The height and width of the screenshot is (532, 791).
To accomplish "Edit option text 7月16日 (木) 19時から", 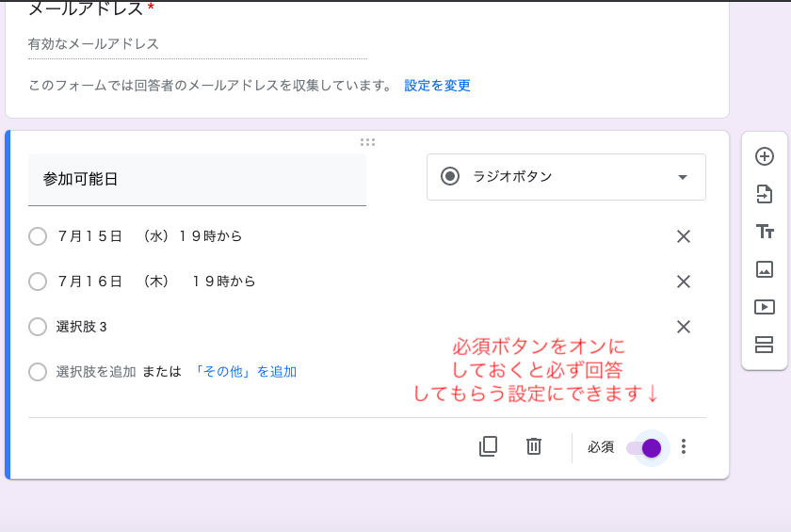I will click(156, 282).
